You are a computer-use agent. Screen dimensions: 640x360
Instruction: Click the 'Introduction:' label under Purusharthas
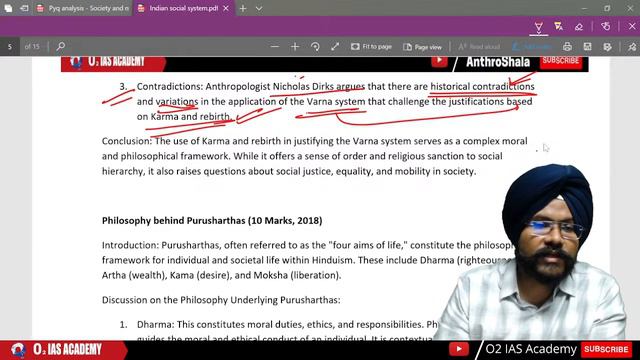point(130,245)
